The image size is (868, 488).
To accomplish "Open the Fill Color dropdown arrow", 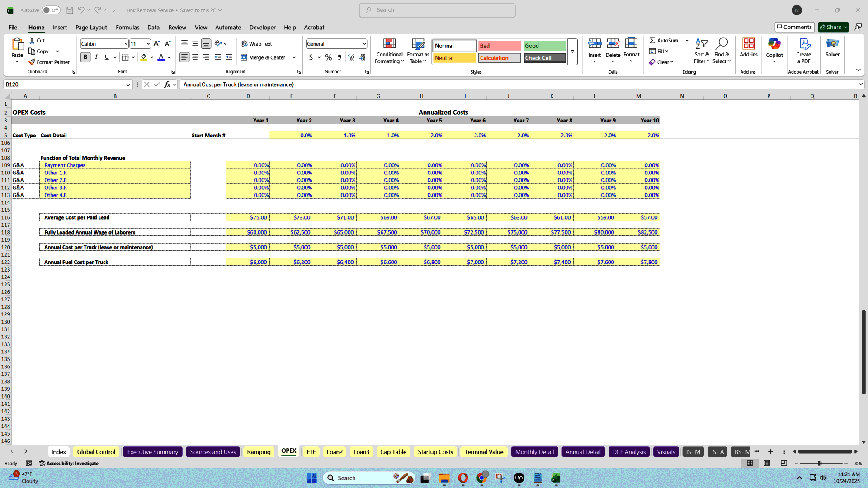I will pos(152,57).
